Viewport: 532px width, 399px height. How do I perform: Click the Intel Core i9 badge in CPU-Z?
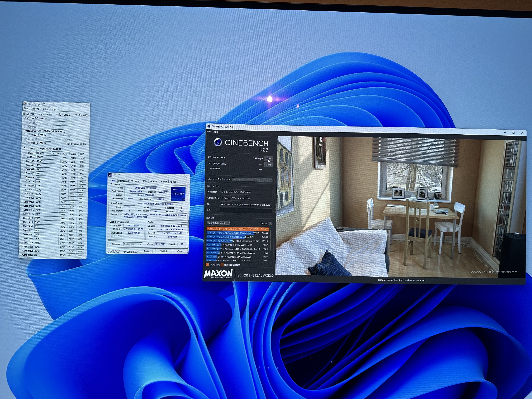pyautogui.click(x=178, y=194)
